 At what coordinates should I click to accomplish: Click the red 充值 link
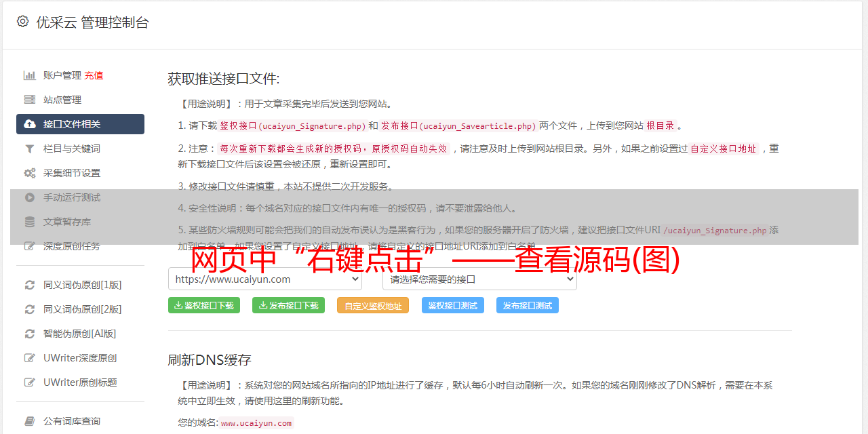pyautogui.click(x=94, y=75)
